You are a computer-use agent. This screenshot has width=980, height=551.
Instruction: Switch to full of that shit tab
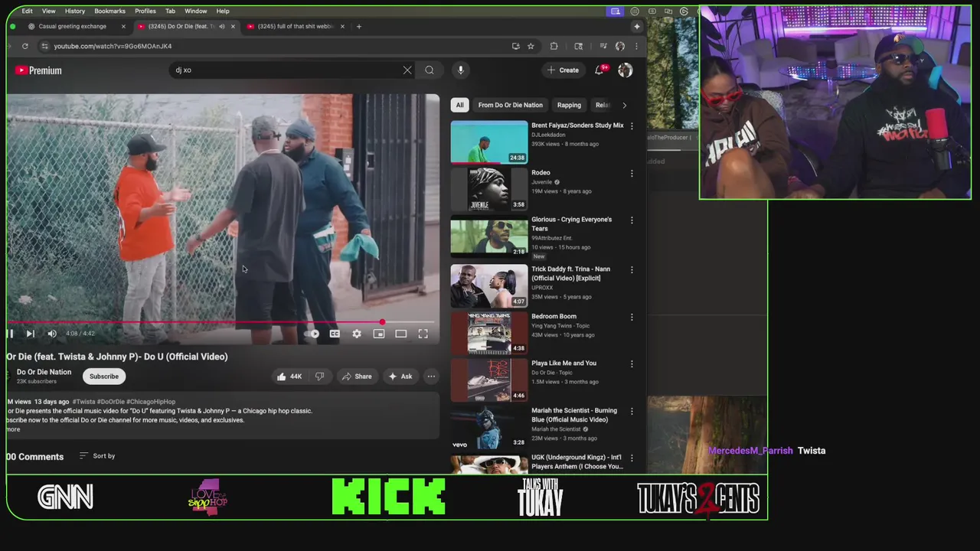click(x=296, y=26)
